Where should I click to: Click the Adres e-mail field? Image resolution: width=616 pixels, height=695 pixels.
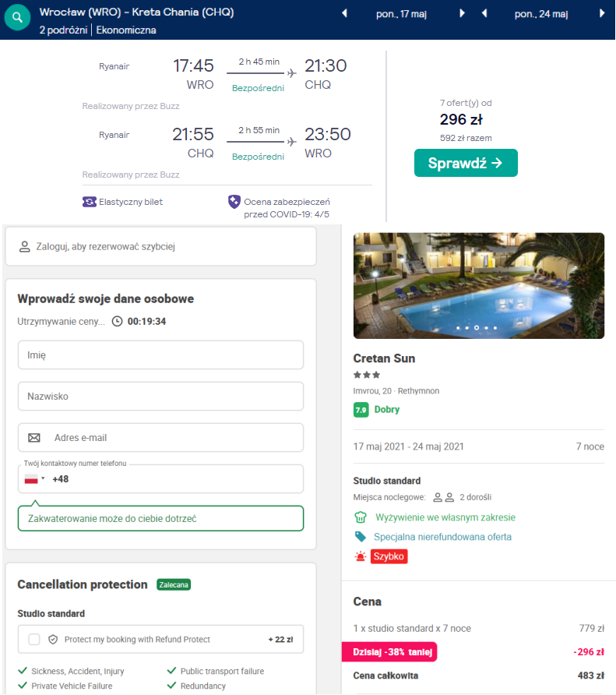(x=171, y=438)
